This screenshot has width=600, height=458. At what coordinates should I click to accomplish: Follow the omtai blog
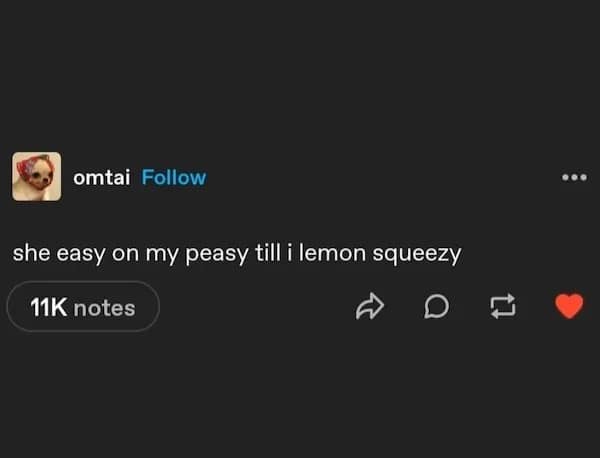174,177
